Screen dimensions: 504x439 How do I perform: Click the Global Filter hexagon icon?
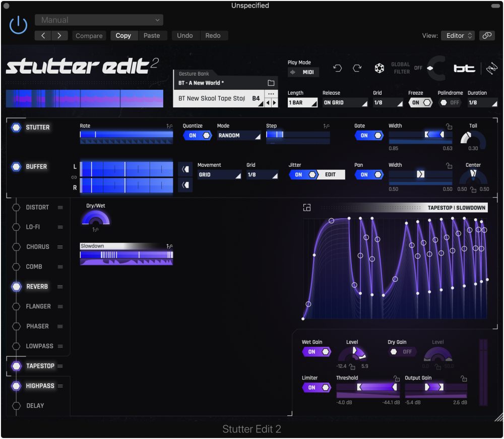pyautogui.click(x=379, y=67)
